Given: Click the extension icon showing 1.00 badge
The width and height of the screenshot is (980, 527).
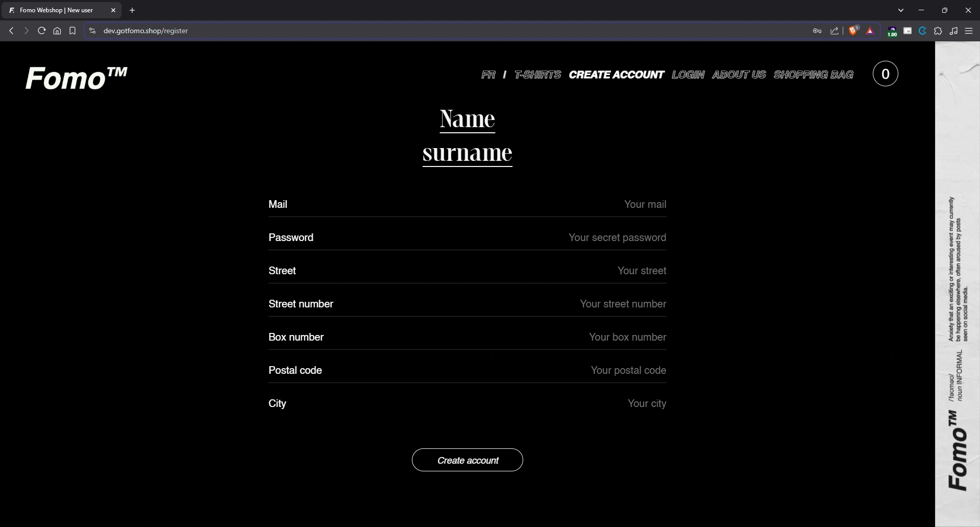Looking at the screenshot, I should (892, 32).
